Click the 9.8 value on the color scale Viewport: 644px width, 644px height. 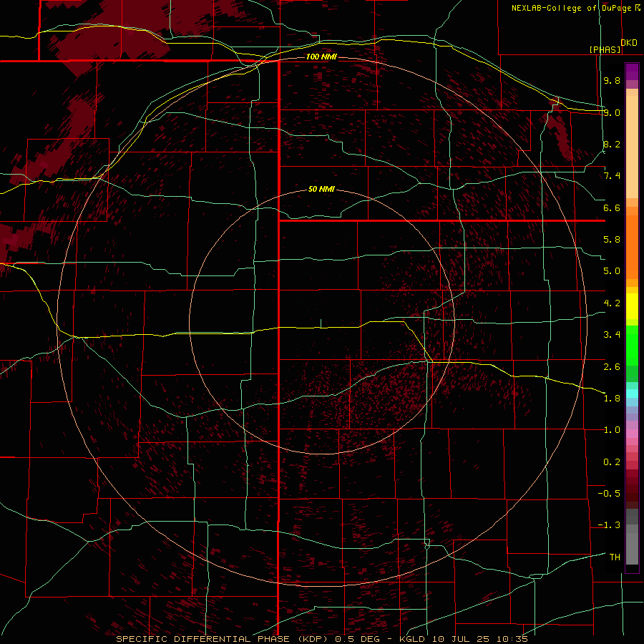click(612, 80)
